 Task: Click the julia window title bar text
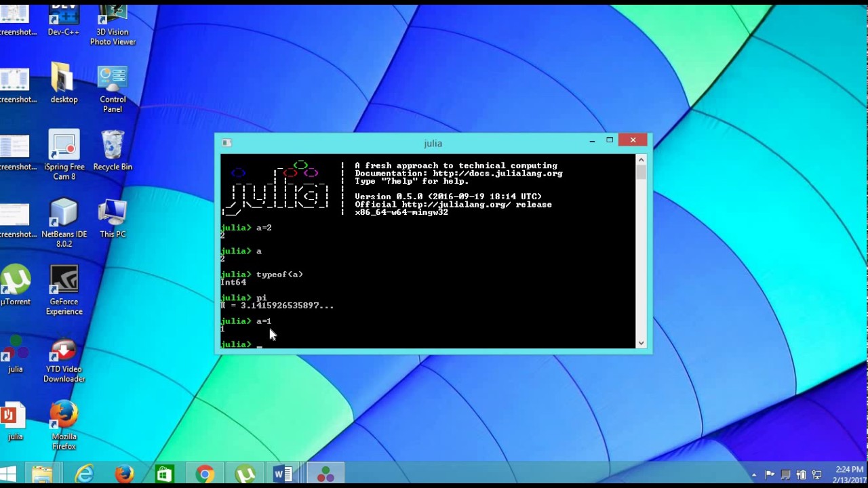[433, 144]
